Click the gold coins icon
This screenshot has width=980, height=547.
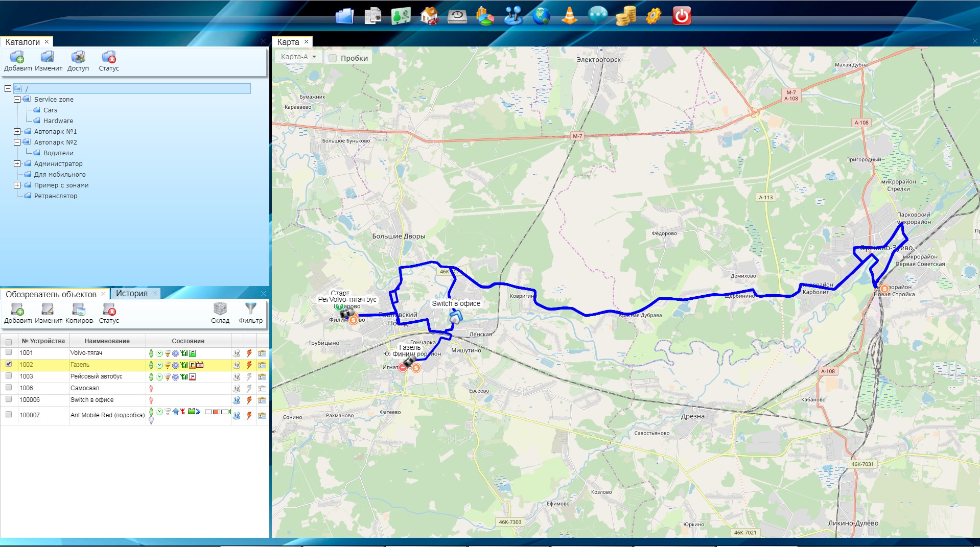625,16
